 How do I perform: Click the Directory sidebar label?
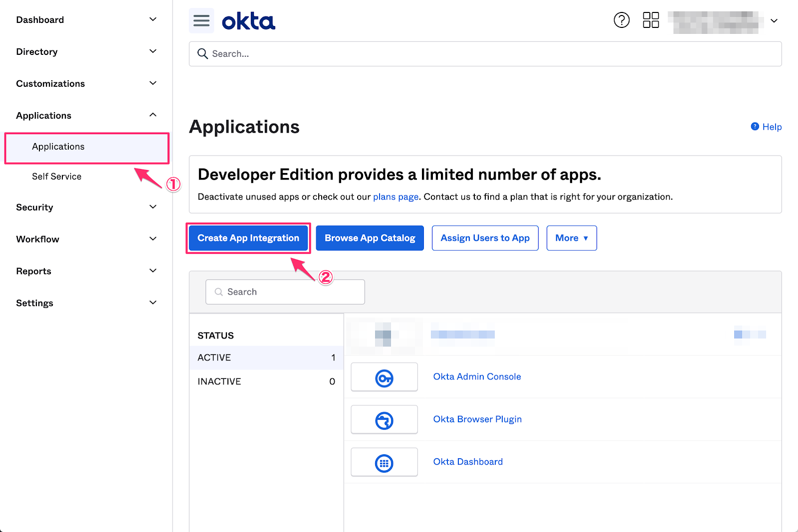pos(37,52)
